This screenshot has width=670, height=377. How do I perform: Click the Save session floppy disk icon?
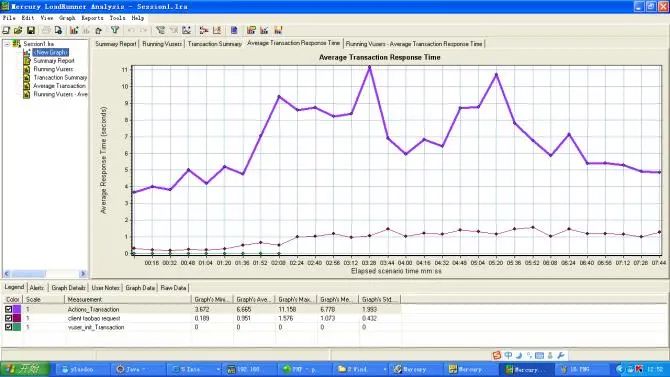point(31,30)
